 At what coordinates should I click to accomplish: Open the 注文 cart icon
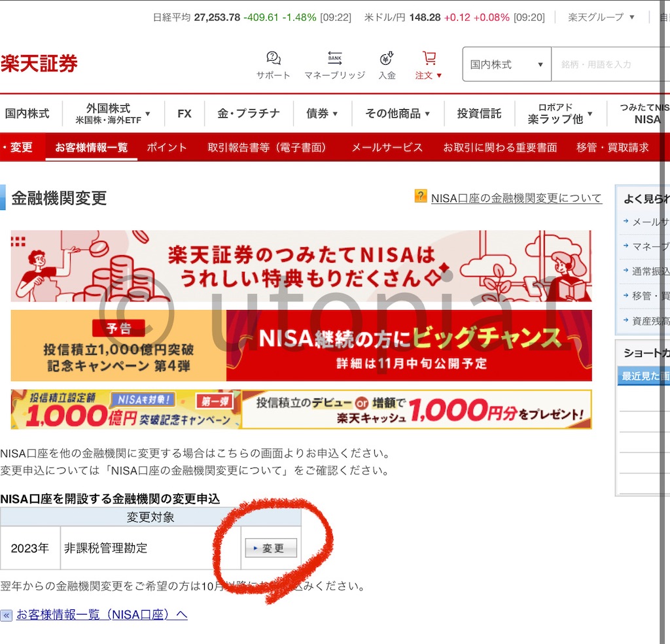(429, 58)
